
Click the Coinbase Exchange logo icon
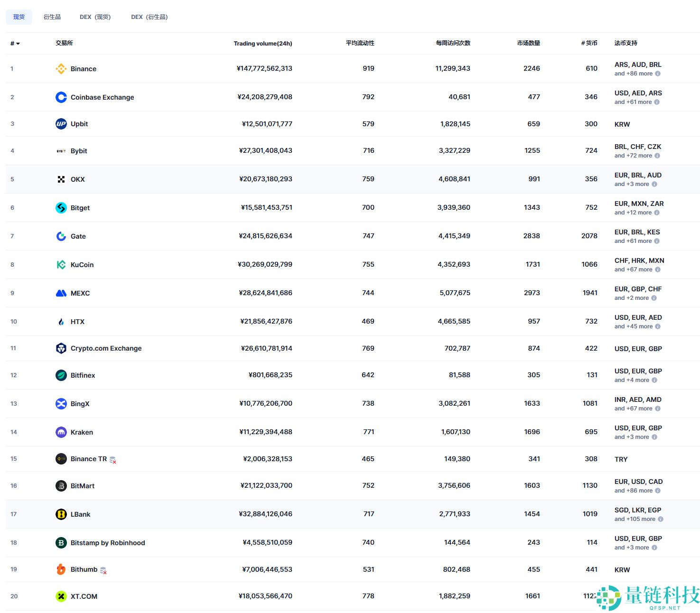[x=61, y=97]
